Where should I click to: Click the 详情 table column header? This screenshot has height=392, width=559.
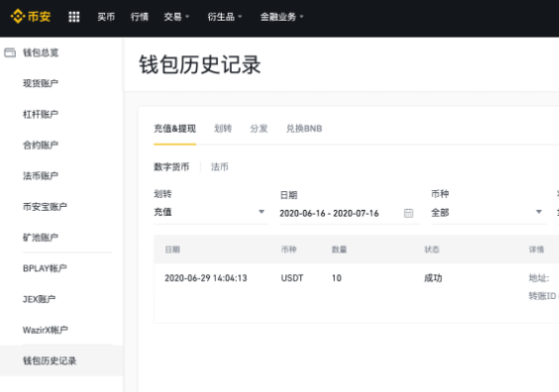click(536, 249)
